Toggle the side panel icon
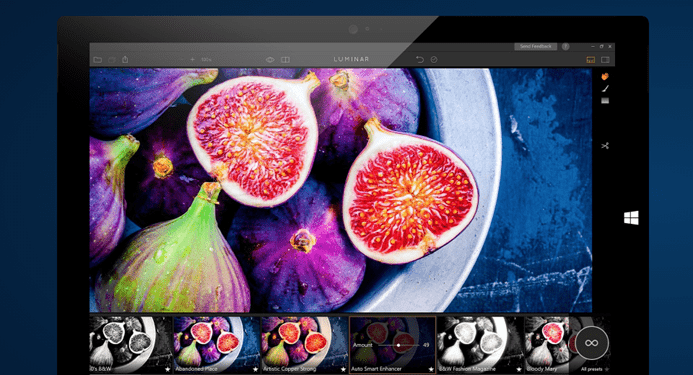The image size is (693, 375). click(605, 59)
